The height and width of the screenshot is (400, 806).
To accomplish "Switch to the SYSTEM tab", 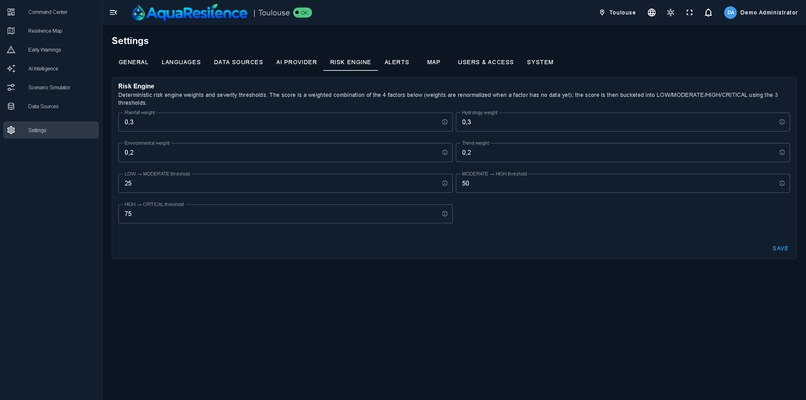I will pyautogui.click(x=540, y=62).
